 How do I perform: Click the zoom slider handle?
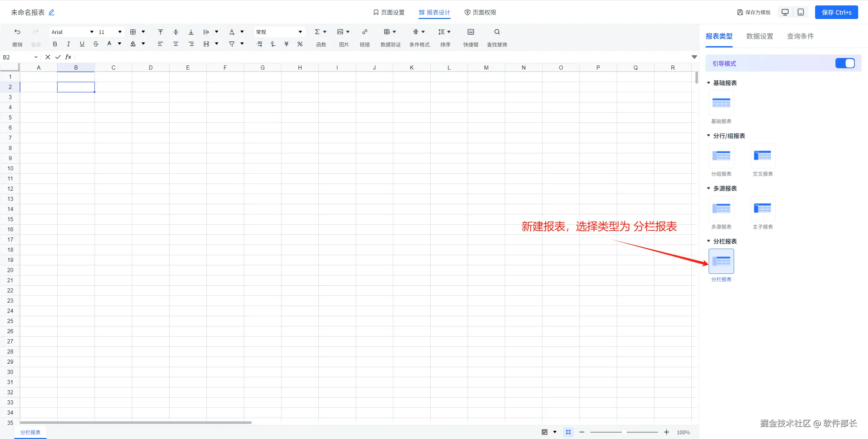(624, 432)
